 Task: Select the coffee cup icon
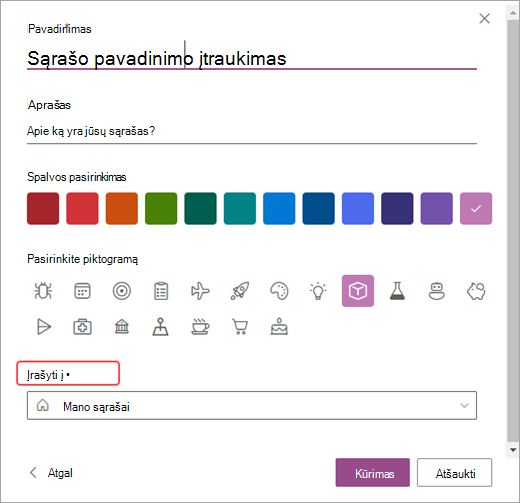point(200,327)
